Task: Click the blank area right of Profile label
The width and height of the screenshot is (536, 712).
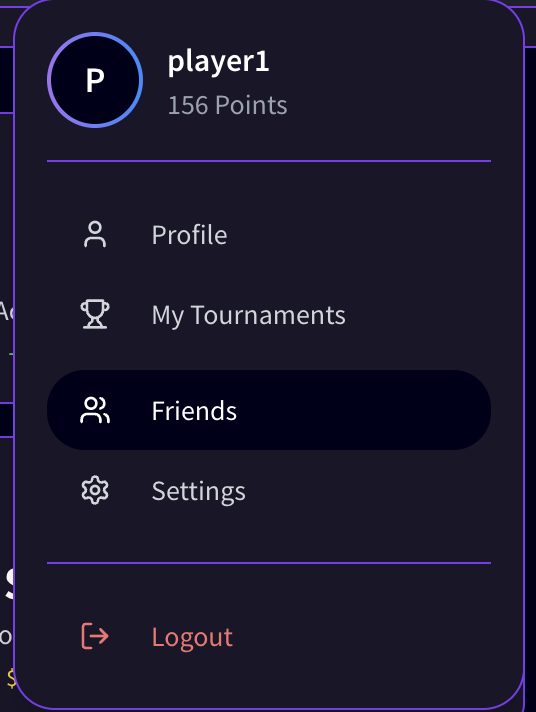Action: tap(359, 235)
